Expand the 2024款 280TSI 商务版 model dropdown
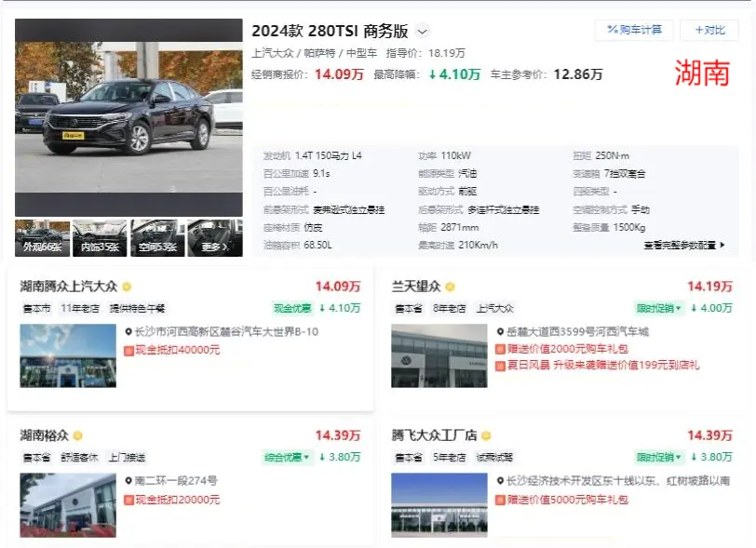756x548 pixels. pyautogui.click(x=423, y=32)
